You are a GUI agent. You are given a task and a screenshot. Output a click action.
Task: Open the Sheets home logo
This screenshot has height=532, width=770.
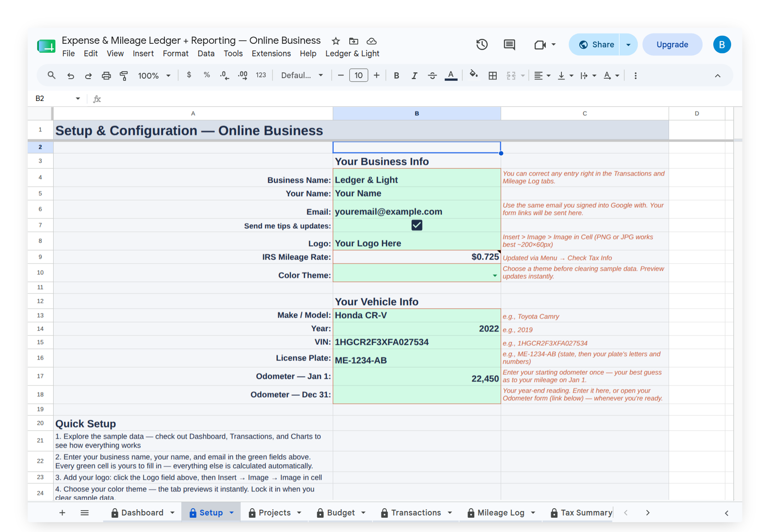pyautogui.click(x=46, y=46)
